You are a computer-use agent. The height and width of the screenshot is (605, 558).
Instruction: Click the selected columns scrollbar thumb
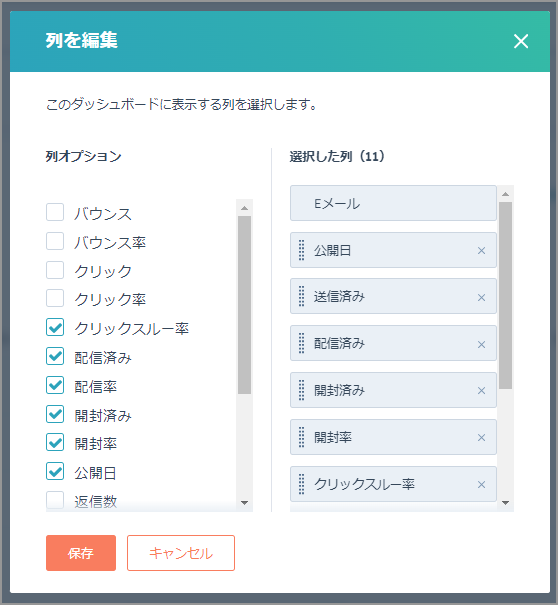506,295
